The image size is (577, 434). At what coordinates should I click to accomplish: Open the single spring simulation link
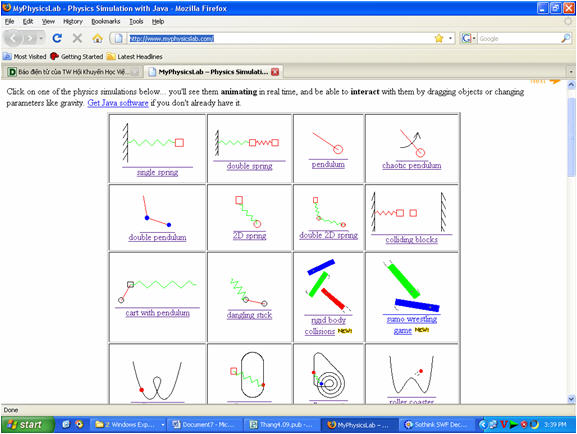point(157,172)
